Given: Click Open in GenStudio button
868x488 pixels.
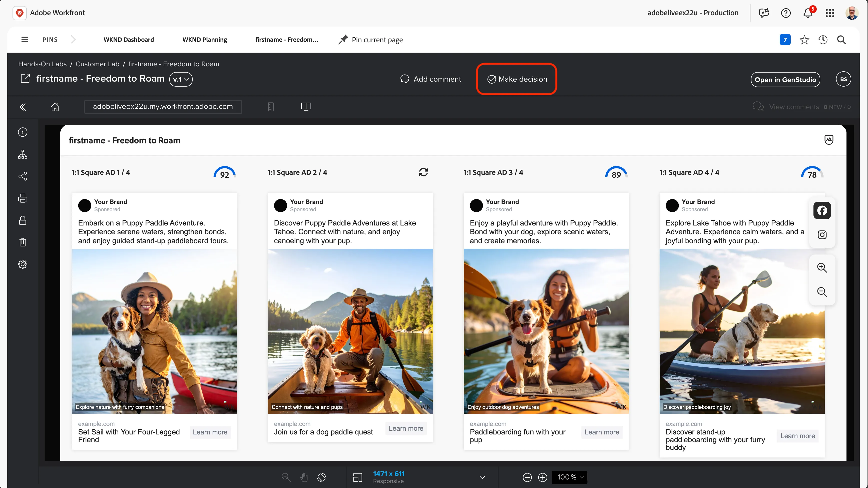Looking at the screenshot, I should point(785,80).
